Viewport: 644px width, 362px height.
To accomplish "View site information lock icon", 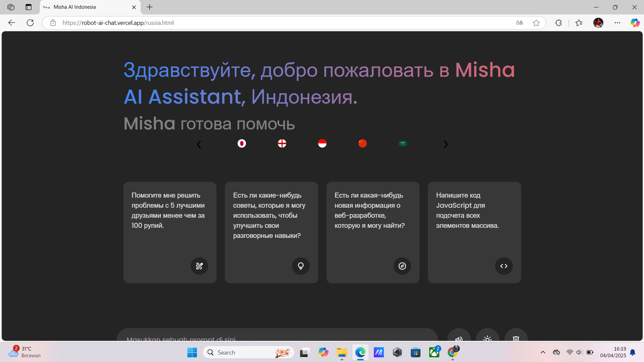I will 53,23.
